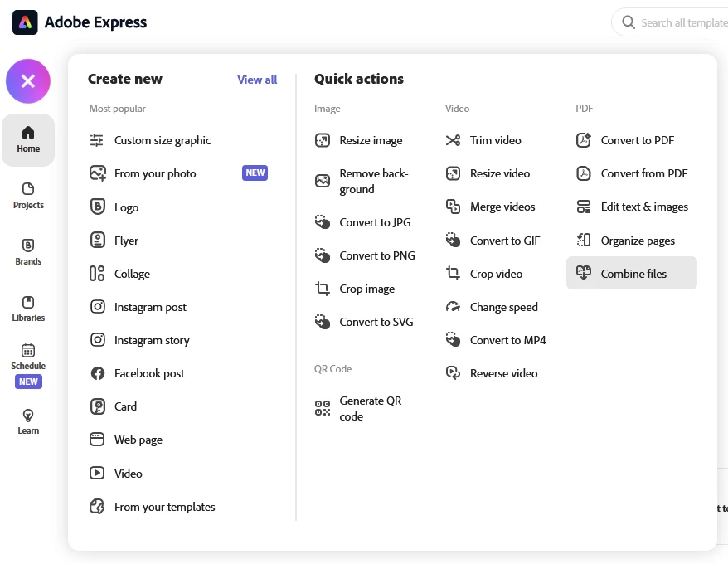Viewport: 728px width, 564px height.
Task: Open the Brands sidebar icon
Action: (28, 246)
